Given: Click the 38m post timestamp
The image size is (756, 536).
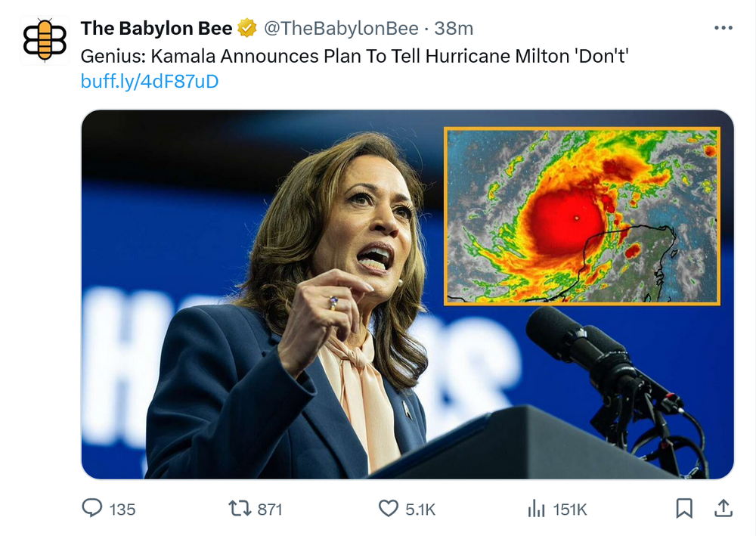Looking at the screenshot, I should click(x=454, y=29).
